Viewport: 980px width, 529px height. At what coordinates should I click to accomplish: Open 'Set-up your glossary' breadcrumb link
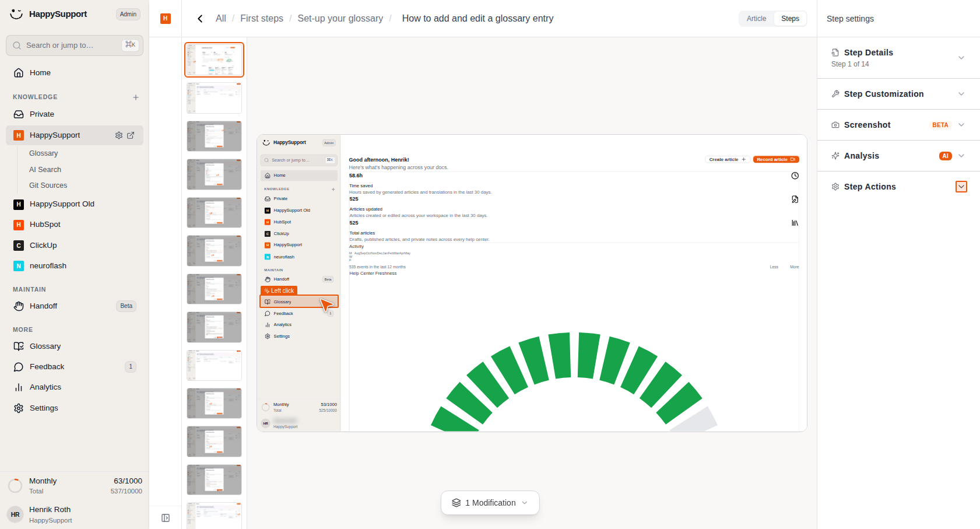tap(340, 19)
